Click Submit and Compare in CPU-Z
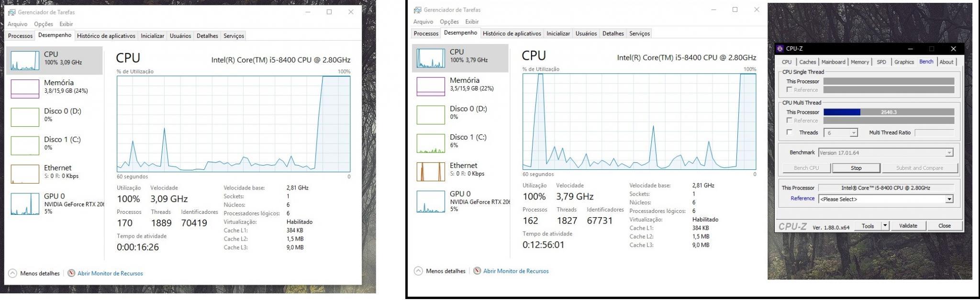This screenshot has width=980, height=300. coord(920,168)
